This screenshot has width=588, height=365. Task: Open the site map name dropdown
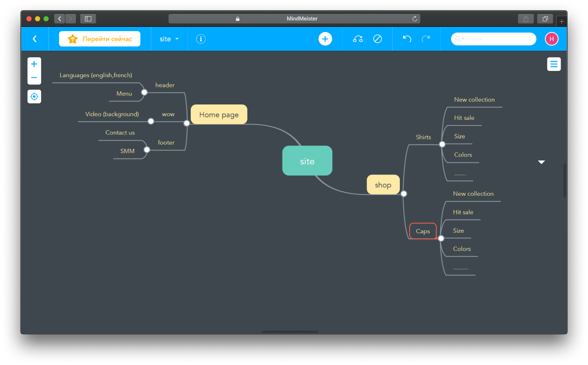169,39
